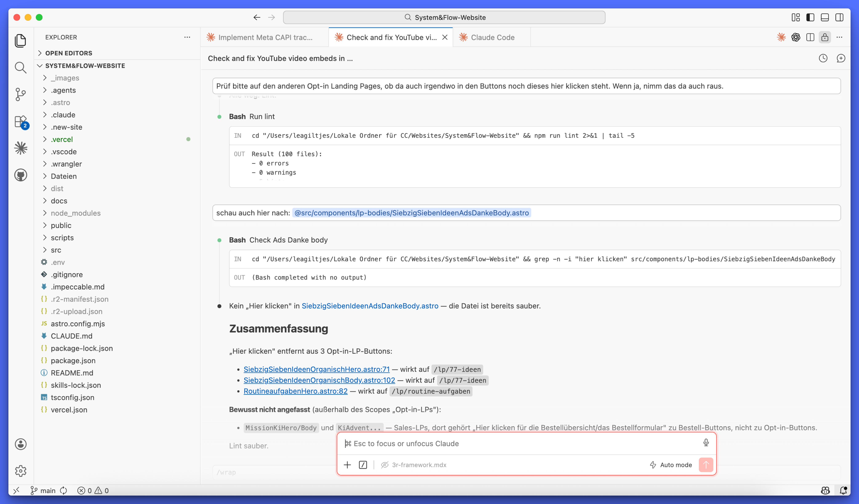859x504 pixels.
Task: Toggle editor group lock icon
Action: [825, 37]
